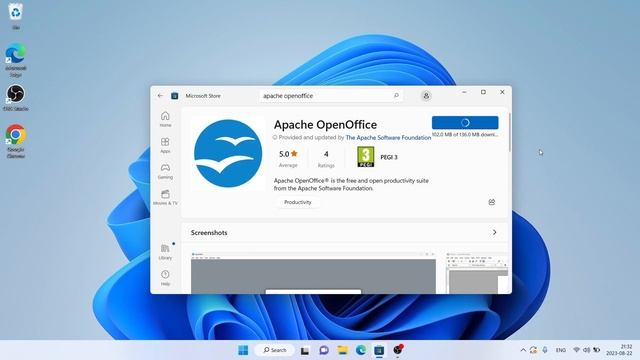Screen dimensions: 640x360
Task: Click the volume speaker tray icon
Action: (x=586, y=350)
